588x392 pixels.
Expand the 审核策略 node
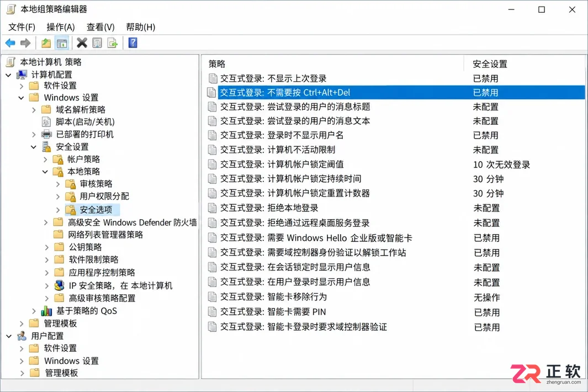tap(58, 184)
